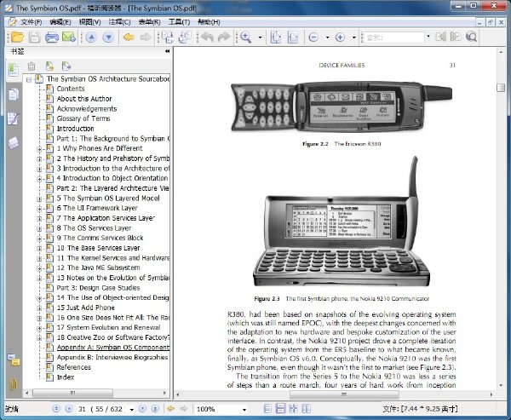Go to next page with down arrow
The height and width of the screenshot is (420, 511).
click(x=108, y=37)
